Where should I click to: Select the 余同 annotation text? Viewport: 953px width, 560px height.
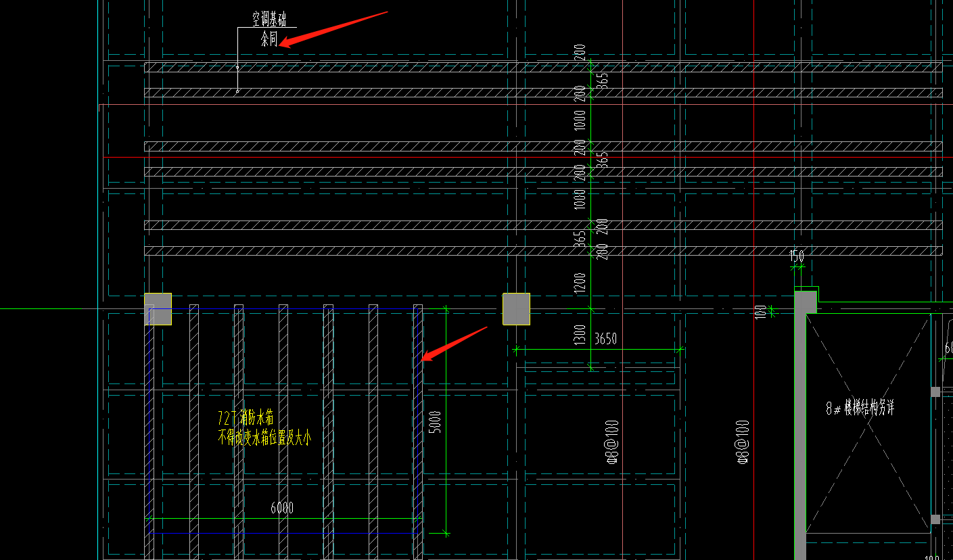(x=269, y=40)
